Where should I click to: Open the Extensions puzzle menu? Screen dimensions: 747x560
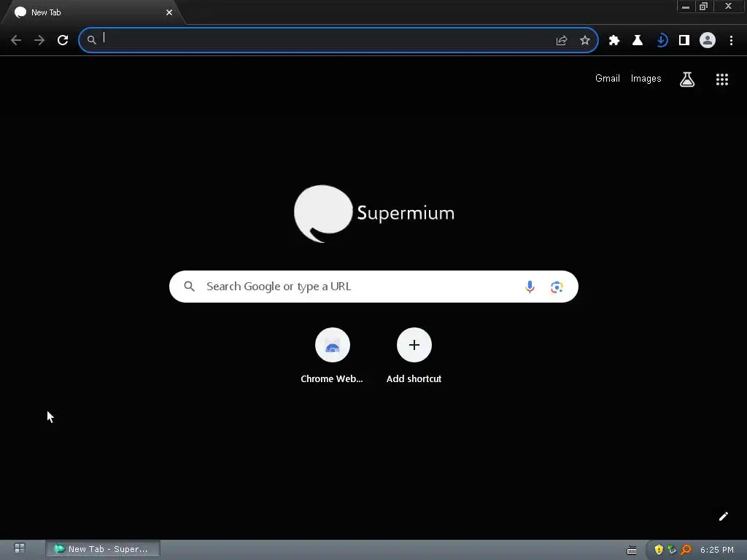[x=614, y=41]
